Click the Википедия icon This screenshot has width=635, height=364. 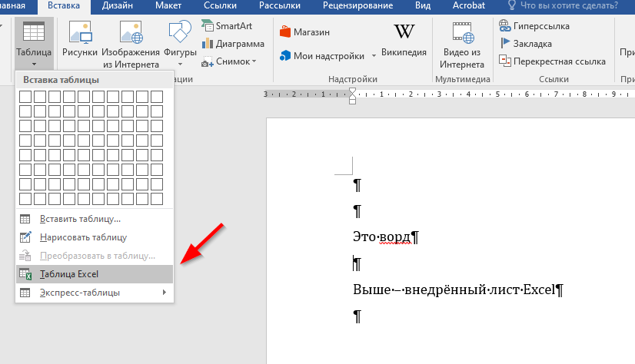point(404,32)
